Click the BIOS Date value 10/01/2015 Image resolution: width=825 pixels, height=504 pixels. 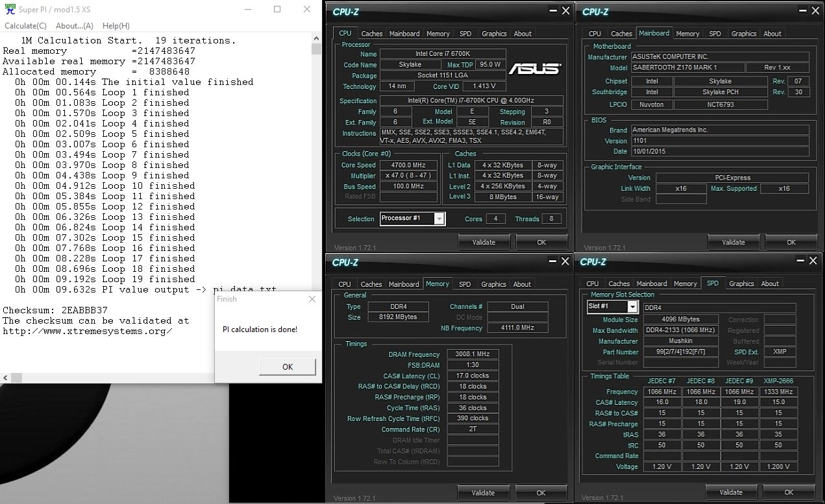click(x=720, y=152)
